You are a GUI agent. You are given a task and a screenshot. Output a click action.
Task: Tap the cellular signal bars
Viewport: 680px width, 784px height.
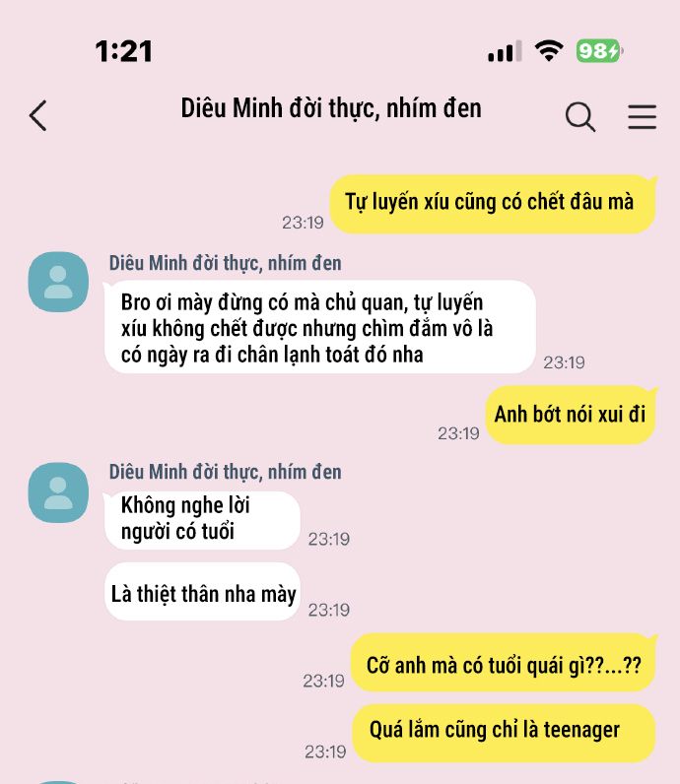point(505,51)
